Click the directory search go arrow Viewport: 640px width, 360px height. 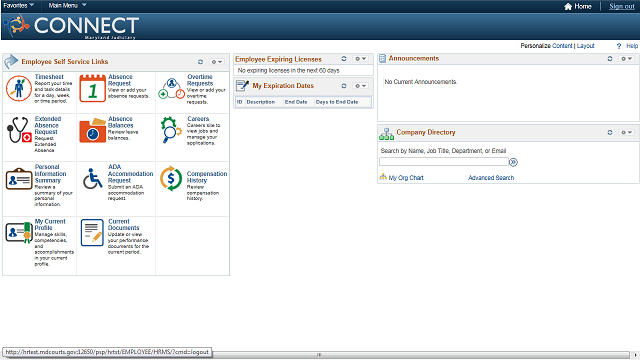pyautogui.click(x=513, y=162)
